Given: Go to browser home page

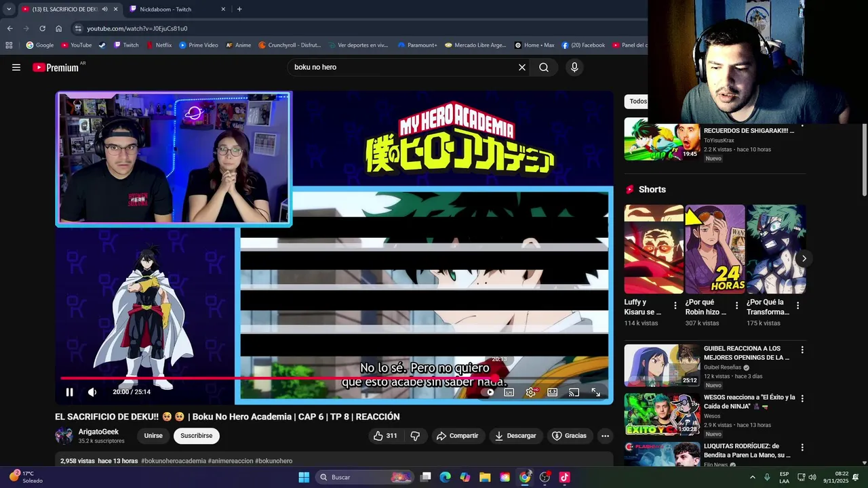Looking at the screenshot, I should (58, 28).
